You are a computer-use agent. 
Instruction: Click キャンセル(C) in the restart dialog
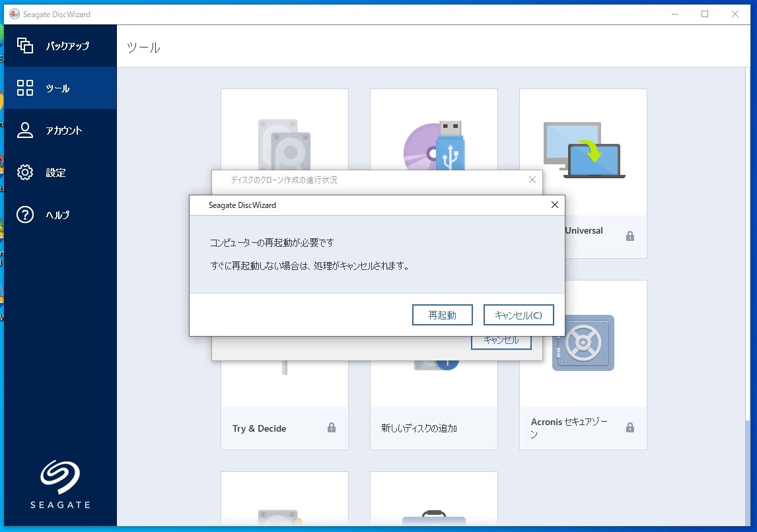click(519, 315)
